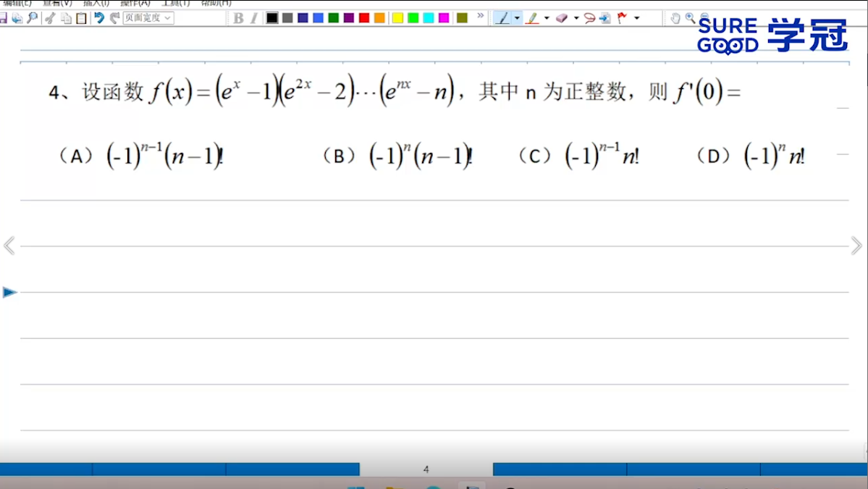Click page number 4 indicator
The width and height of the screenshot is (868, 489).
click(426, 469)
